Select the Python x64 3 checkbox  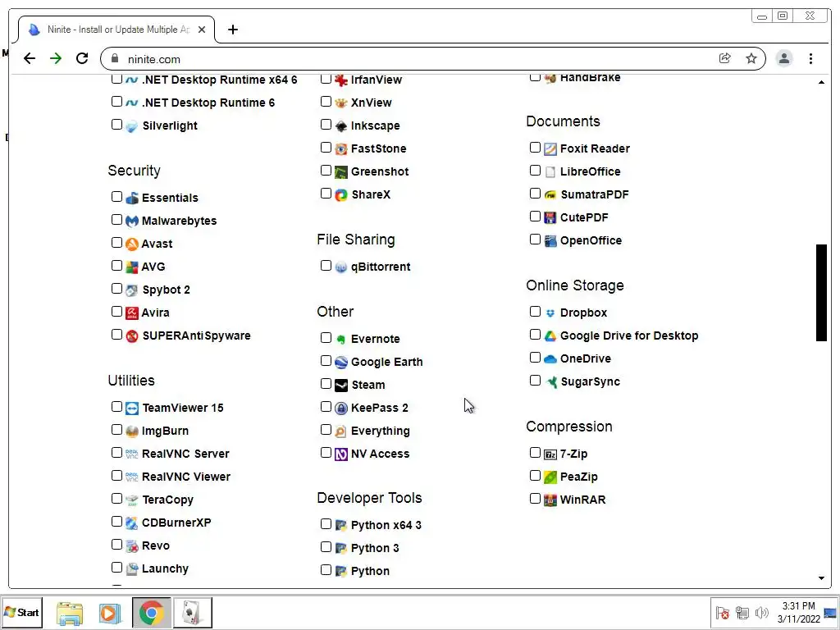tap(326, 524)
